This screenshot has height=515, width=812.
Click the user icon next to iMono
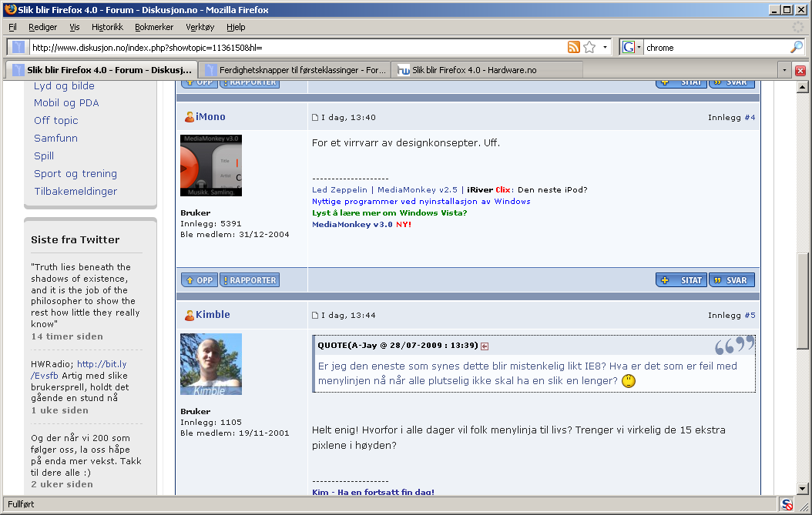tap(190, 117)
